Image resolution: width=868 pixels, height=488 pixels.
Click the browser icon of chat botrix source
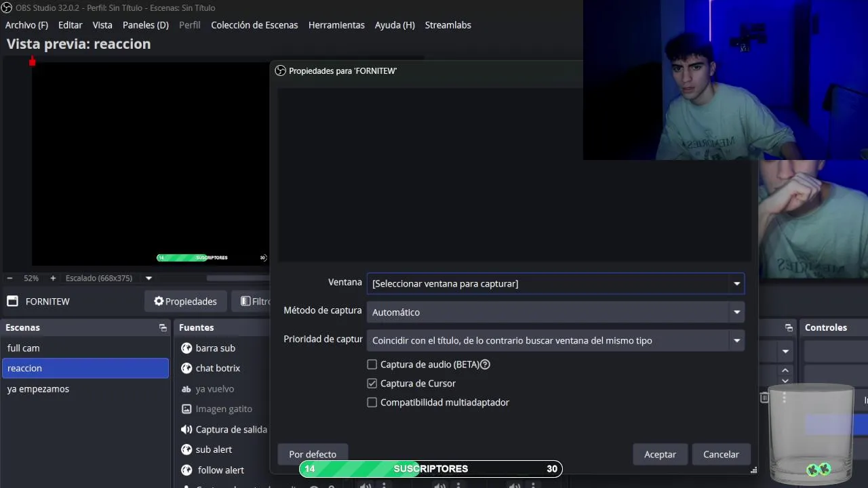(x=186, y=368)
